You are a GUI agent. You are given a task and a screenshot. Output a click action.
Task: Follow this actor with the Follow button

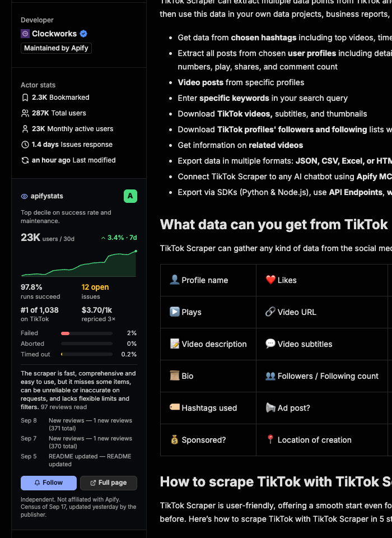49,483
